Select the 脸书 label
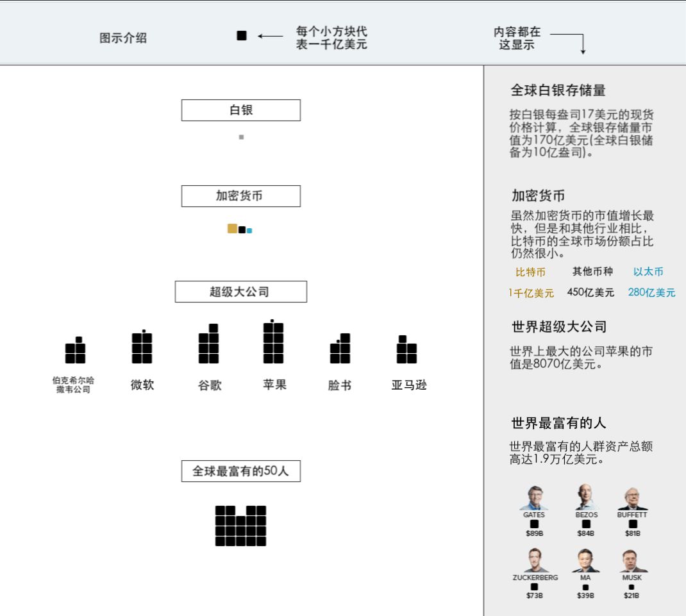The width and height of the screenshot is (686, 616). click(340, 385)
